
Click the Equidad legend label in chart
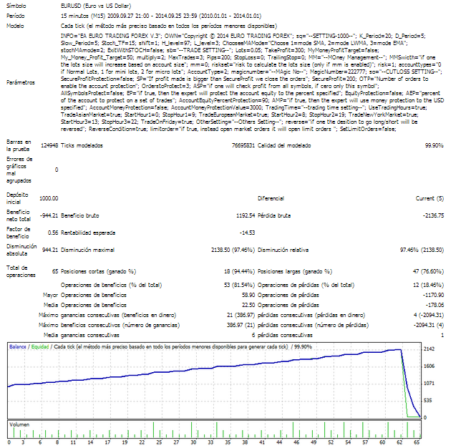coord(41,346)
